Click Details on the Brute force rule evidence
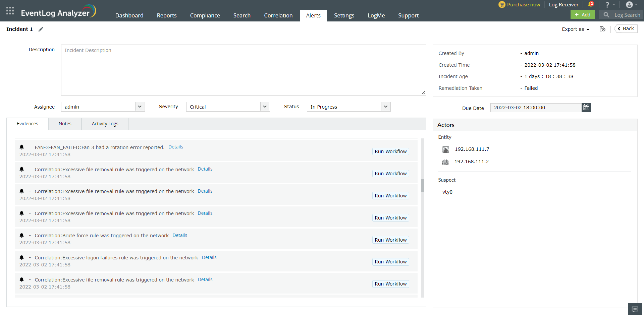This screenshot has width=644, height=315. 180,235
